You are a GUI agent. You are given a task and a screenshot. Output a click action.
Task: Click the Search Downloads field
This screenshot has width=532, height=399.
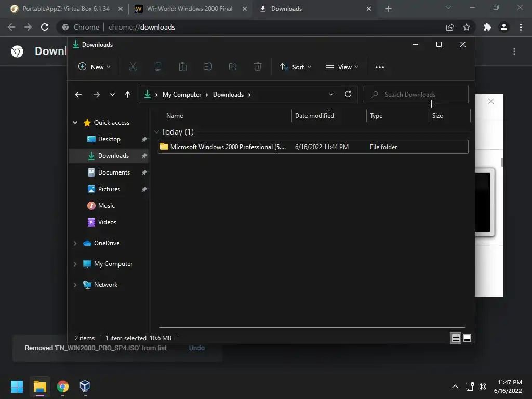(416, 95)
